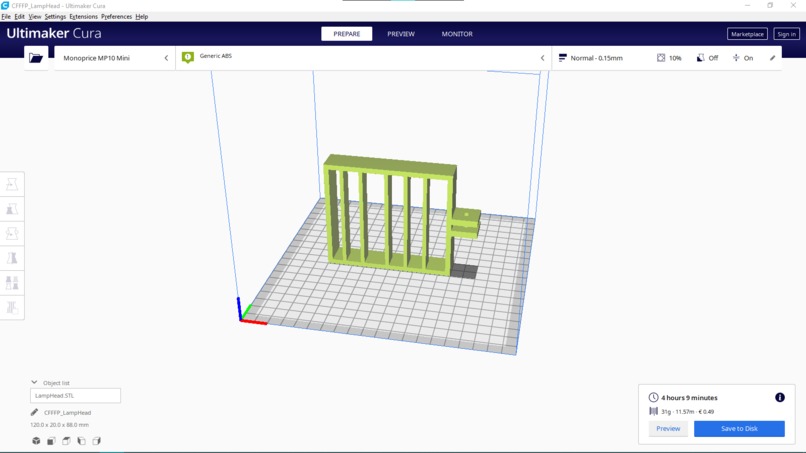Click the infill 10% icon
806x453 pixels.
point(661,58)
